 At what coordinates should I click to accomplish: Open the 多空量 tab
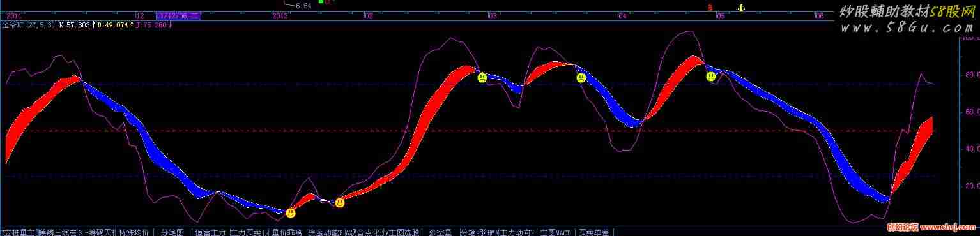(440, 232)
